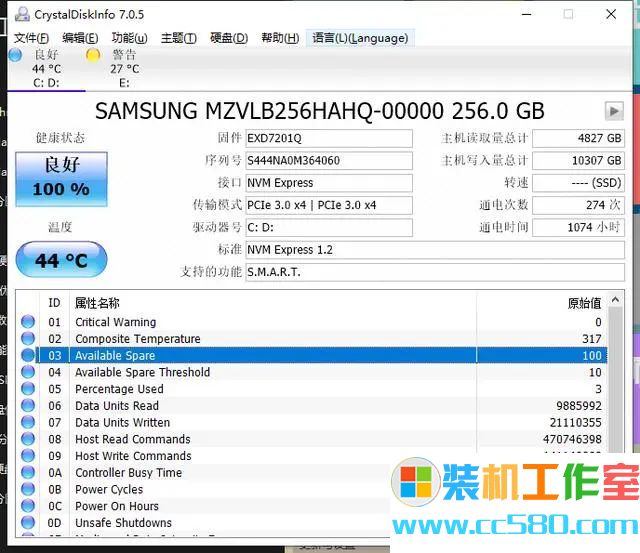Select the Data Units Written row
Viewport: 640px width, 553px height.
tap(312, 422)
